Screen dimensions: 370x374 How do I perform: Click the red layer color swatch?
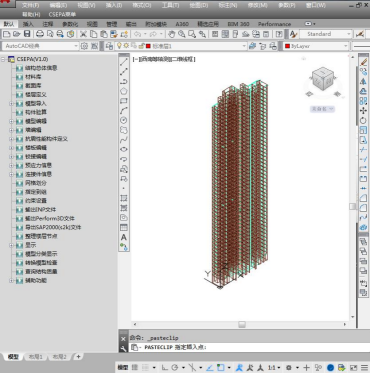(148, 46)
